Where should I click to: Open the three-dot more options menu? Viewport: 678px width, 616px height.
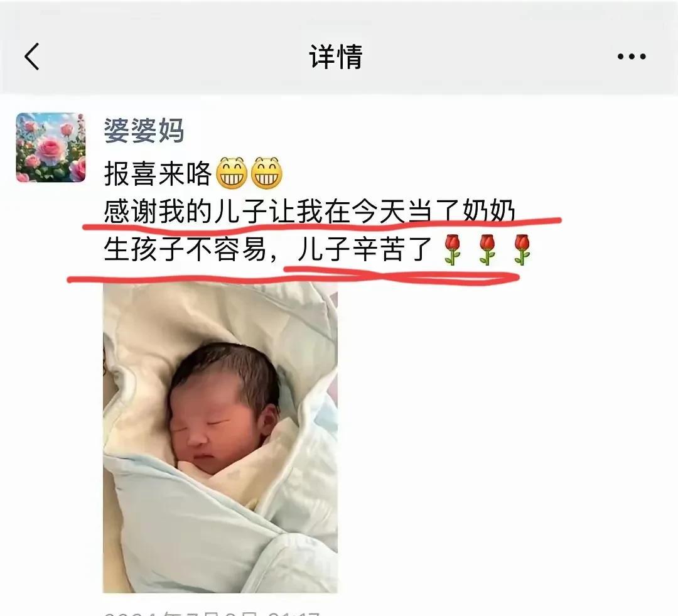click(632, 57)
